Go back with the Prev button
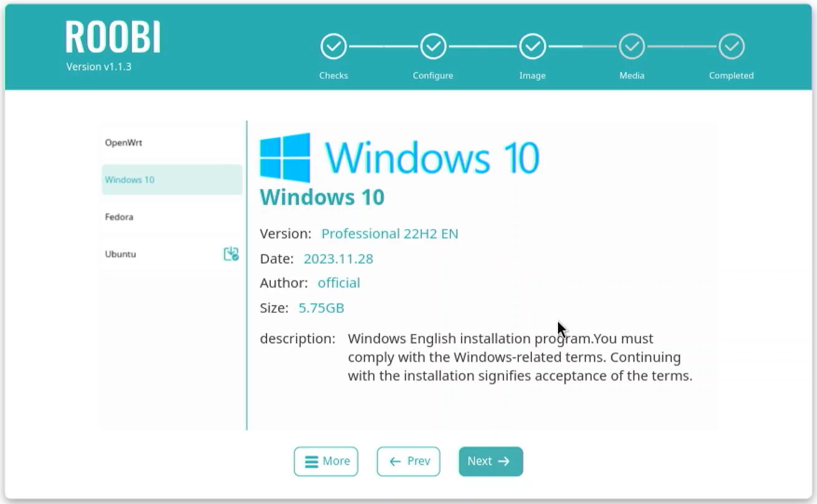The image size is (817, 504). (408, 461)
